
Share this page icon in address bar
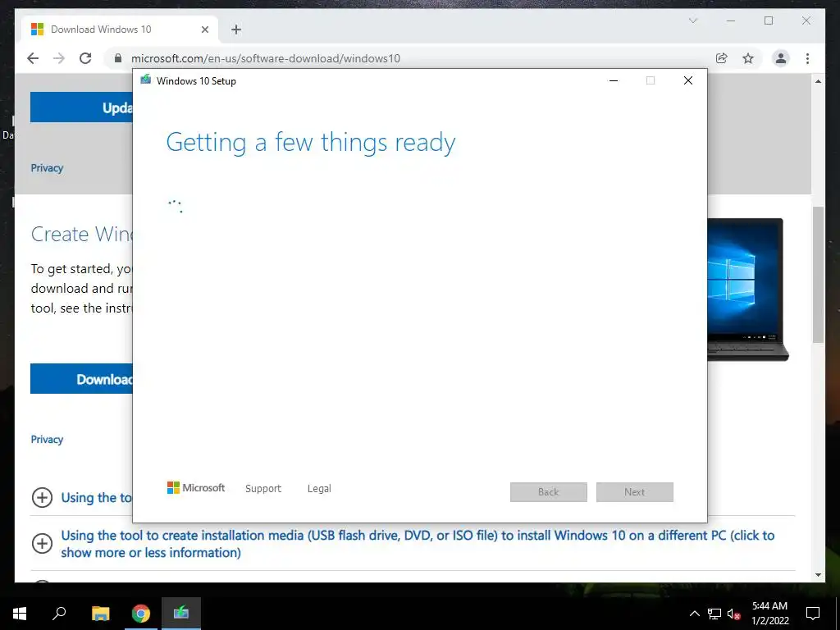(x=722, y=58)
